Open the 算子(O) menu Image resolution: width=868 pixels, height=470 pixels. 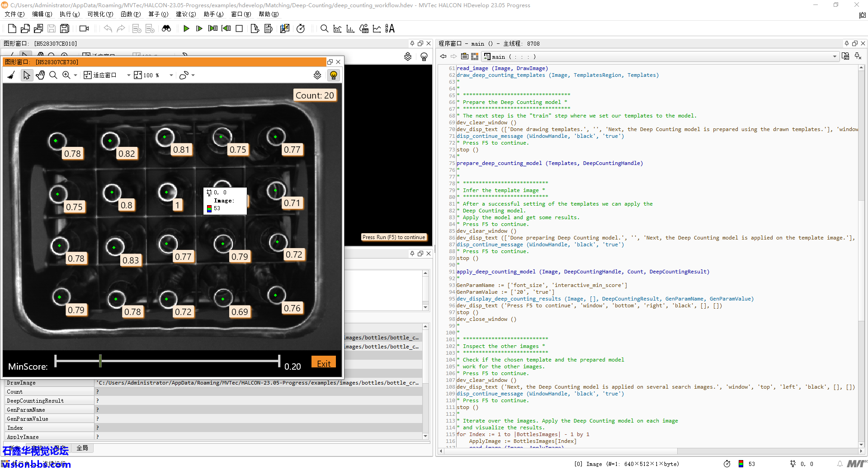coord(158,14)
